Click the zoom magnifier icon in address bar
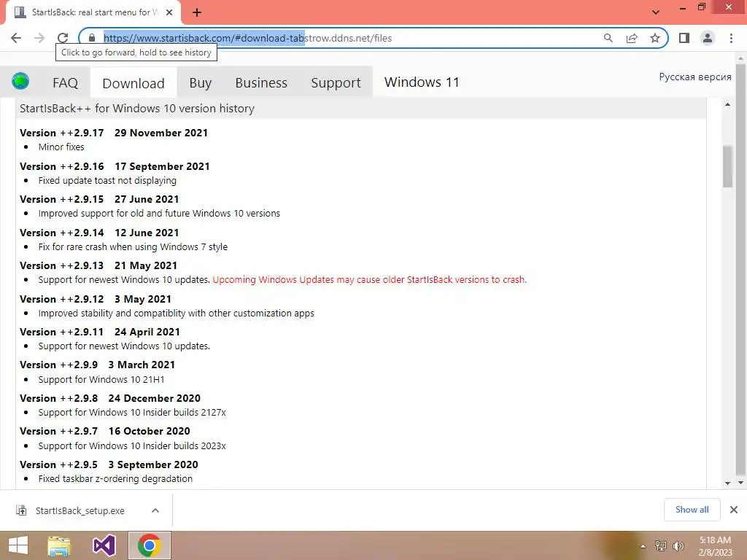747x560 pixels. [x=608, y=38]
